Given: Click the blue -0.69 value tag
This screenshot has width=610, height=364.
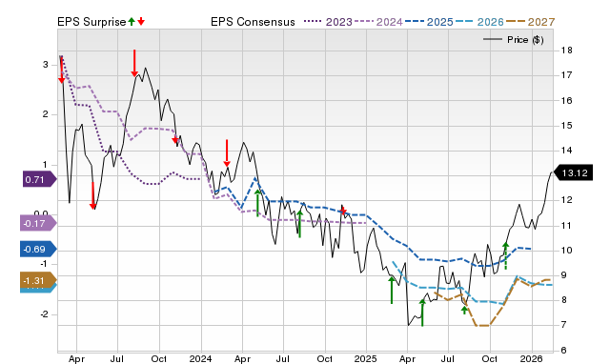Looking at the screenshot, I should [x=38, y=249].
